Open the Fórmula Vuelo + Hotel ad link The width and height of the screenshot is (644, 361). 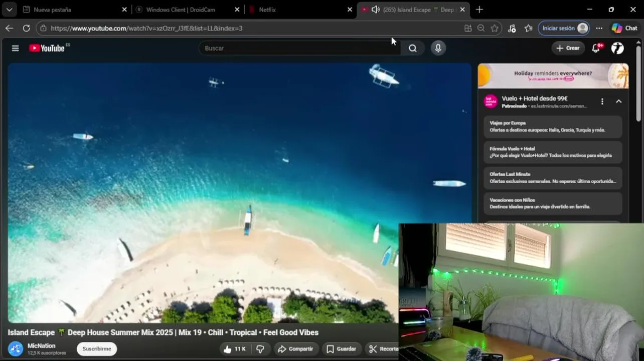[x=553, y=152]
